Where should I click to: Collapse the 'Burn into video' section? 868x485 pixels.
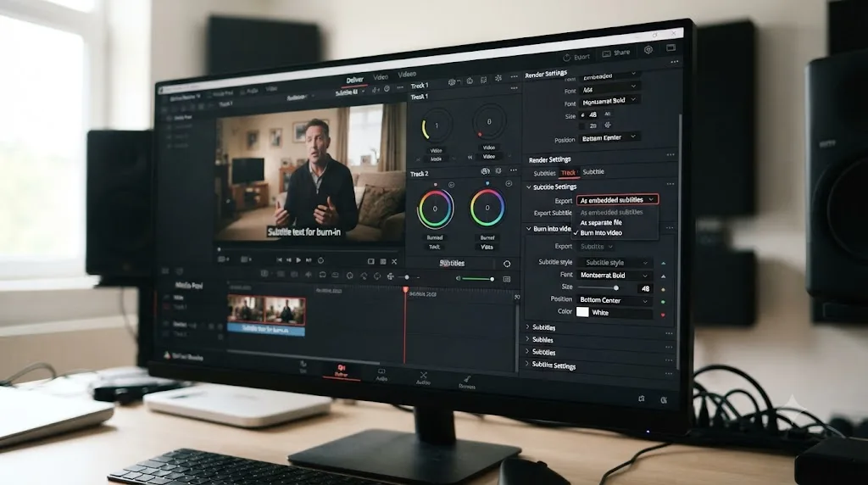(529, 228)
